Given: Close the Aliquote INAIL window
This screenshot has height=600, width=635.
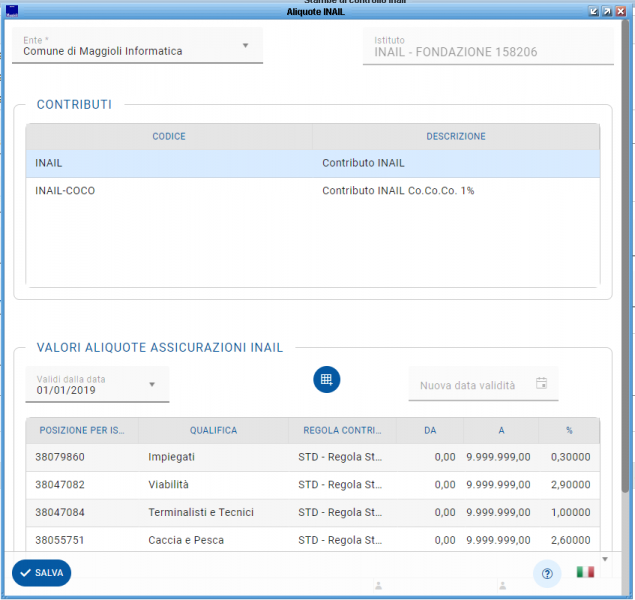Looking at the screenshot, I should [x=619, y=11].
